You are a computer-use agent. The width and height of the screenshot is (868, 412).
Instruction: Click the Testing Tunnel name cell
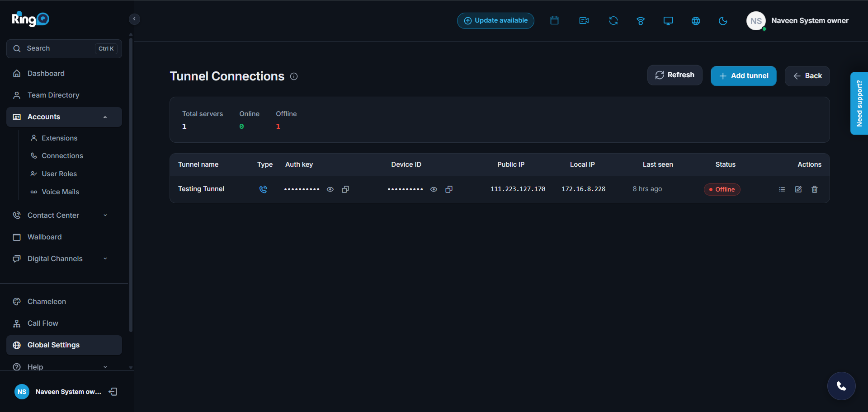tap(201, 189)
